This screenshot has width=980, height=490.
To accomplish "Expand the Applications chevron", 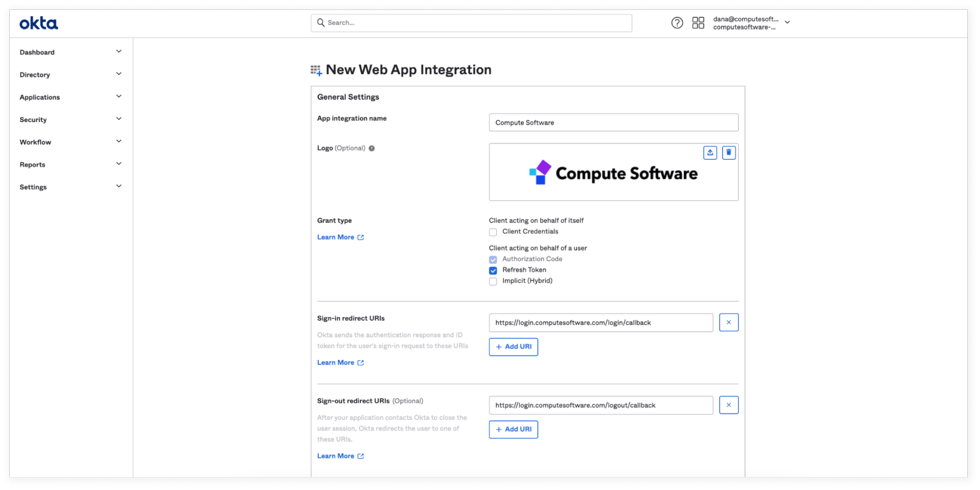I will pyautogui.click(x=119, y=97).
